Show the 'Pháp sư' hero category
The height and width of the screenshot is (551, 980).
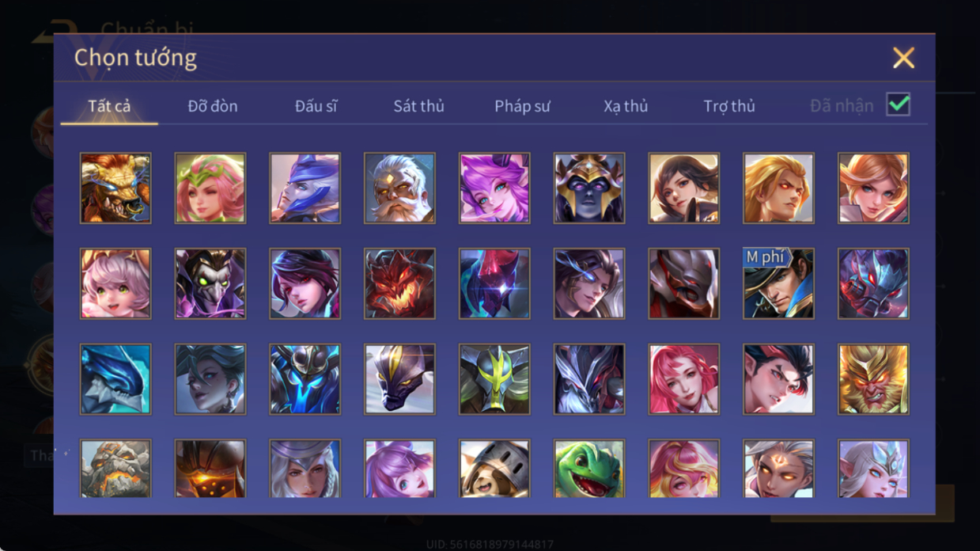[522, 106]
